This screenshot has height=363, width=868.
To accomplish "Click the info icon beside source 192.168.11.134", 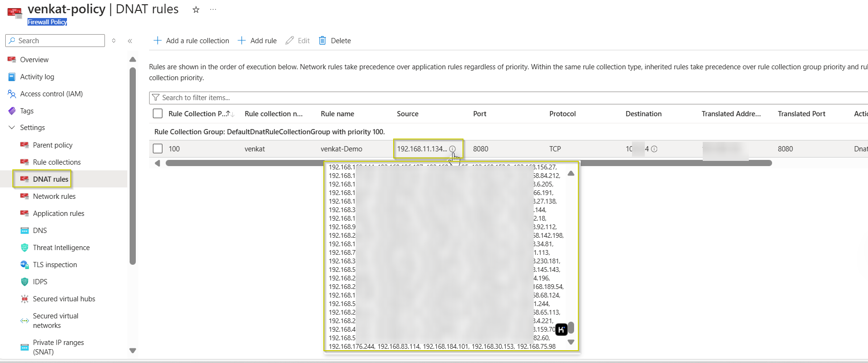I will [x=453, y=149].
